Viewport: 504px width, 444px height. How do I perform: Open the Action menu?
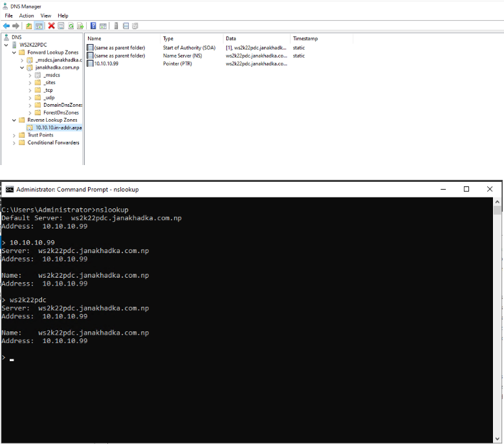pyautogui.click(x=27, y=16)
